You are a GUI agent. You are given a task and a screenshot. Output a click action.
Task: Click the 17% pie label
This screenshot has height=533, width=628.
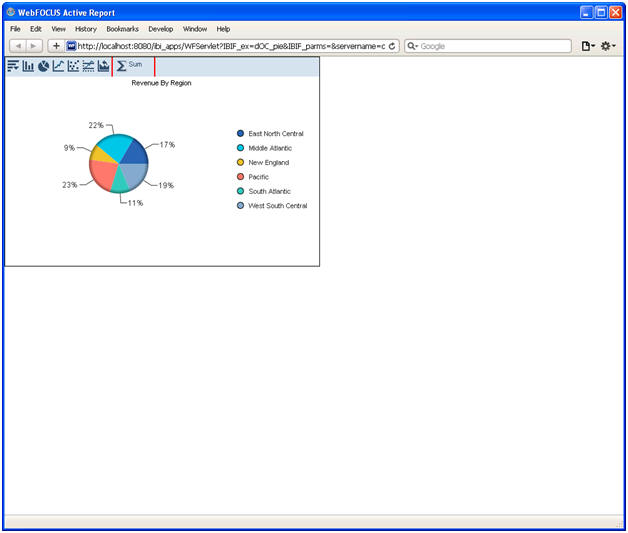[x=167, y=145]
